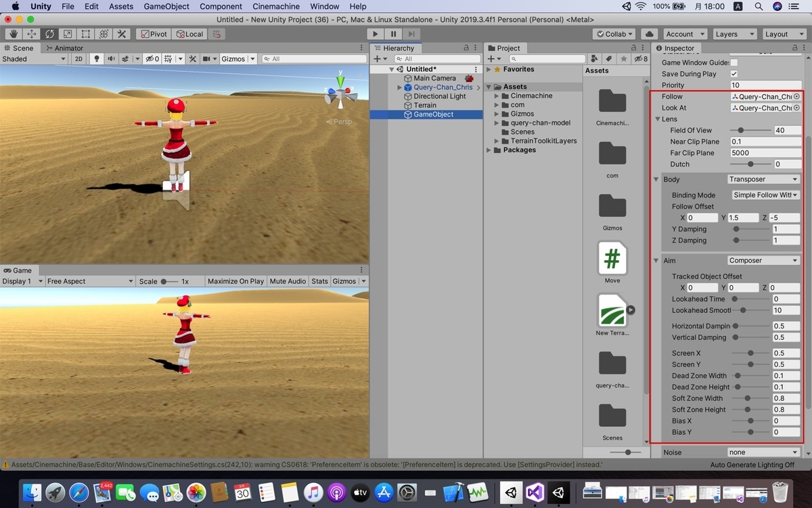Switch to the Animator tab

click(x=65, y=48)
